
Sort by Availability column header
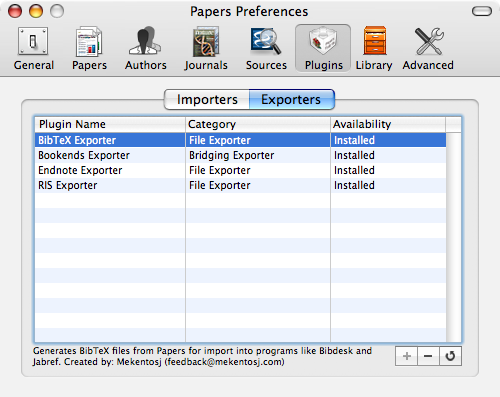pyautogui.click(x=388, y=124)
